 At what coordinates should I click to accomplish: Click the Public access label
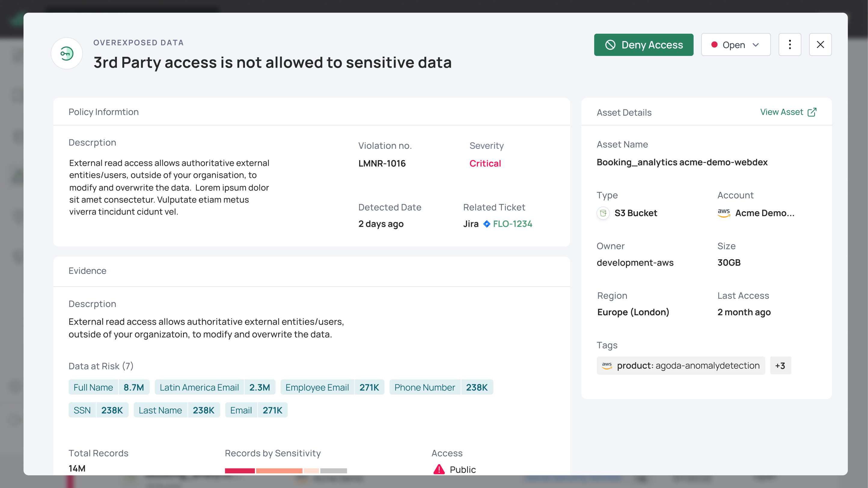(x=463, y=469)
